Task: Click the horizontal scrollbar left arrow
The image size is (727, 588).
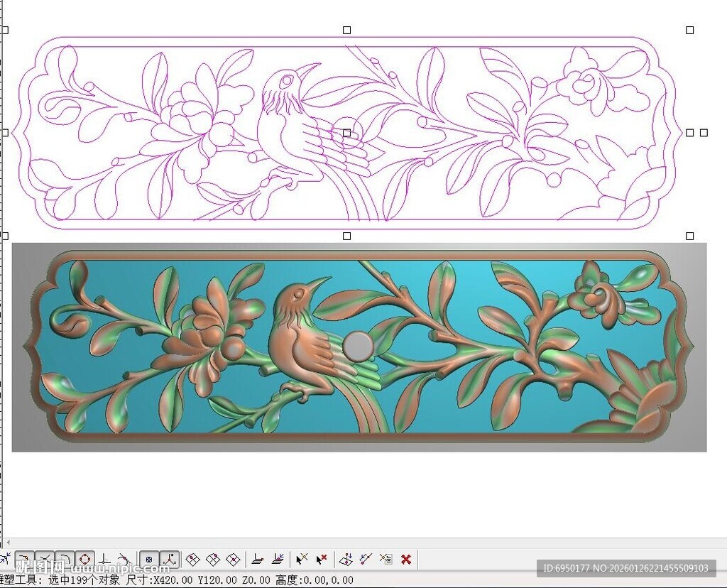Action: click(x=8, y=543)
